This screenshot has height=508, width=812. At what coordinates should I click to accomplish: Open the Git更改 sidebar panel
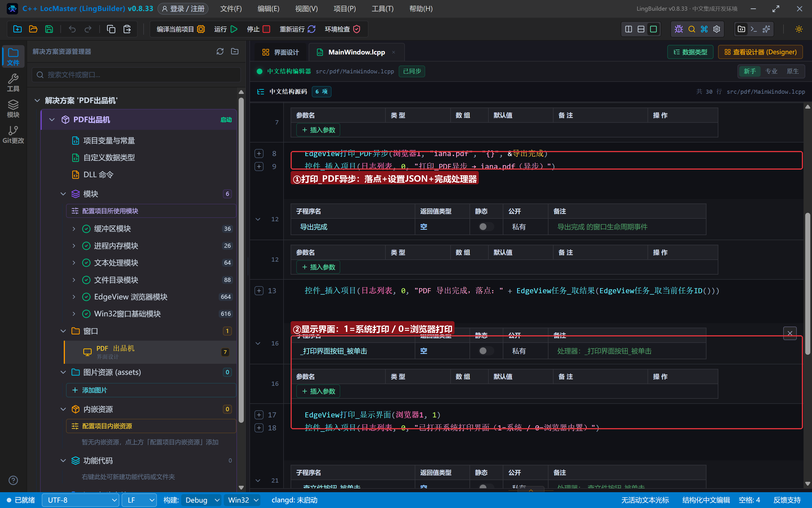(13, 135)
